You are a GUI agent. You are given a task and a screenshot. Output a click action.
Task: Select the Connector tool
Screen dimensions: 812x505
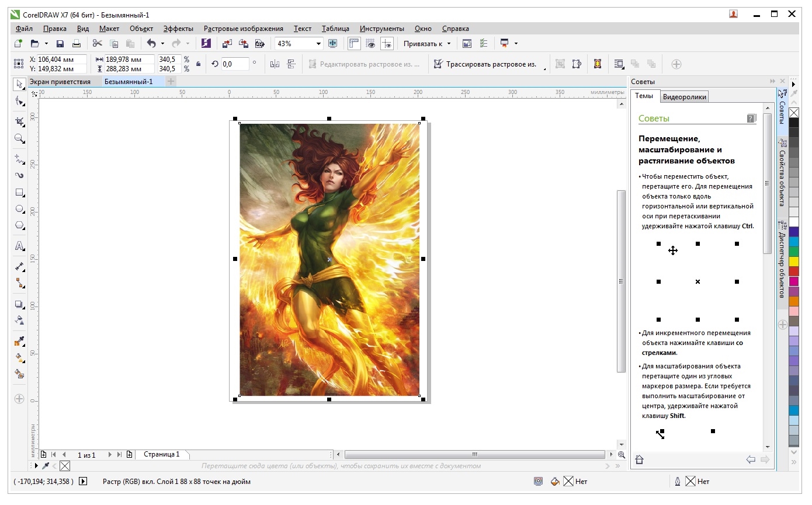tap(19, 283)
